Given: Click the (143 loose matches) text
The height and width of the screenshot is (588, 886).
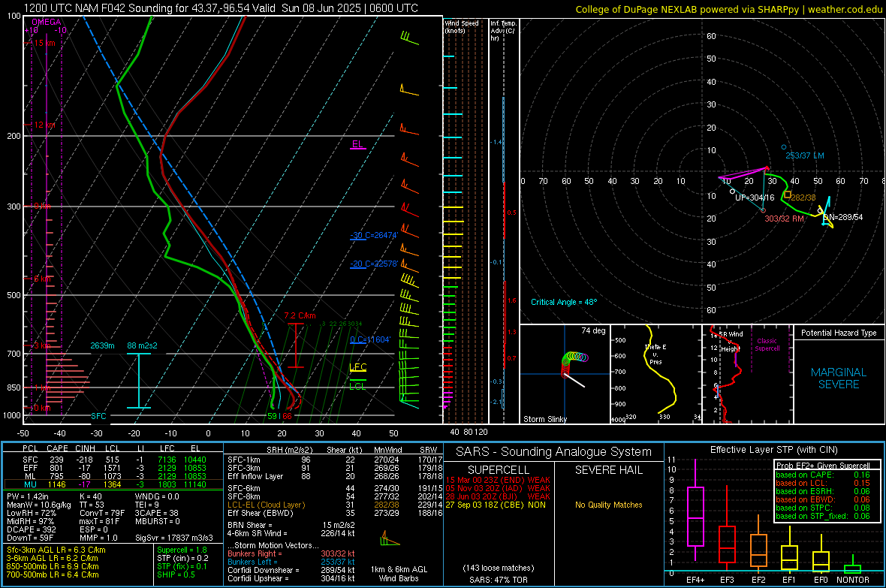Looking at the screenshot, I should (499, 568).
